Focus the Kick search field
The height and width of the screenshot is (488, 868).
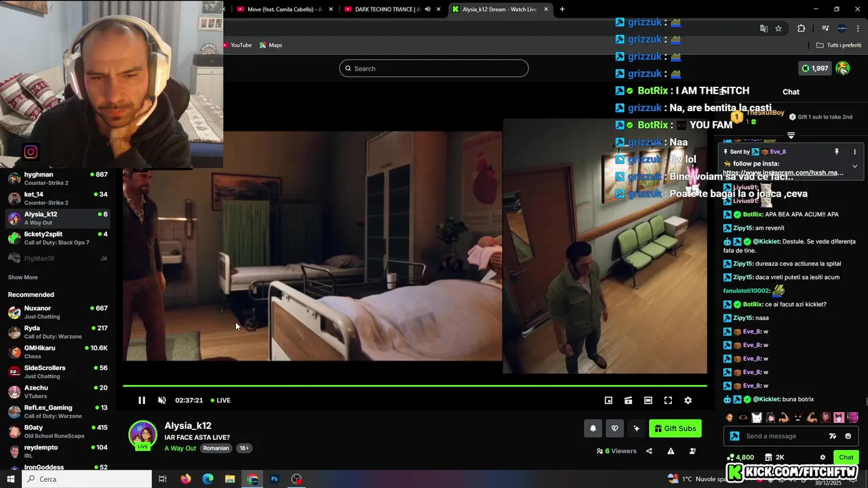(x=434, y=68)
